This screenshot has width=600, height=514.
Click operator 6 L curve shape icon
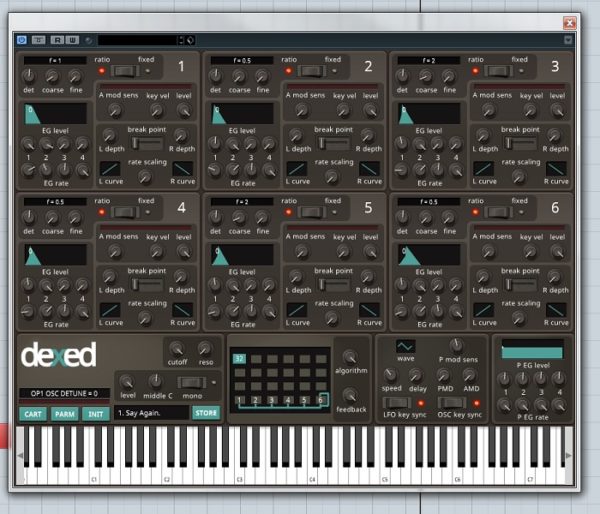484,310
